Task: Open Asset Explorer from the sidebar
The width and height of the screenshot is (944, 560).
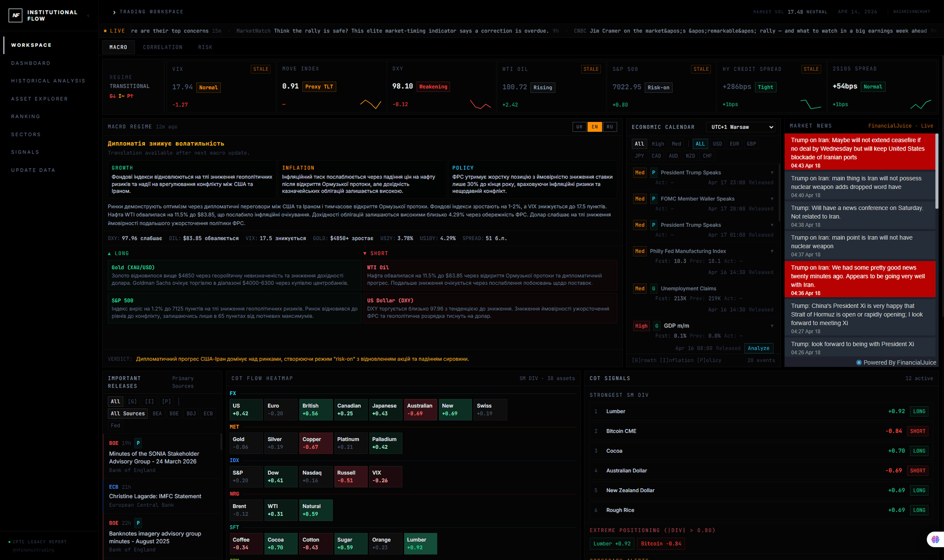Action: point(40,99)
